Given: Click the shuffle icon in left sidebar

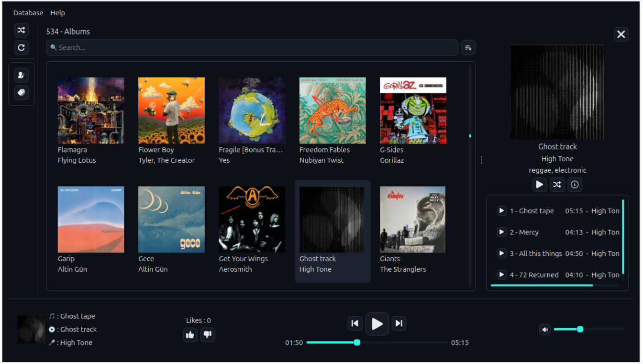Looking at the screenshot, I should click(21, 30).
